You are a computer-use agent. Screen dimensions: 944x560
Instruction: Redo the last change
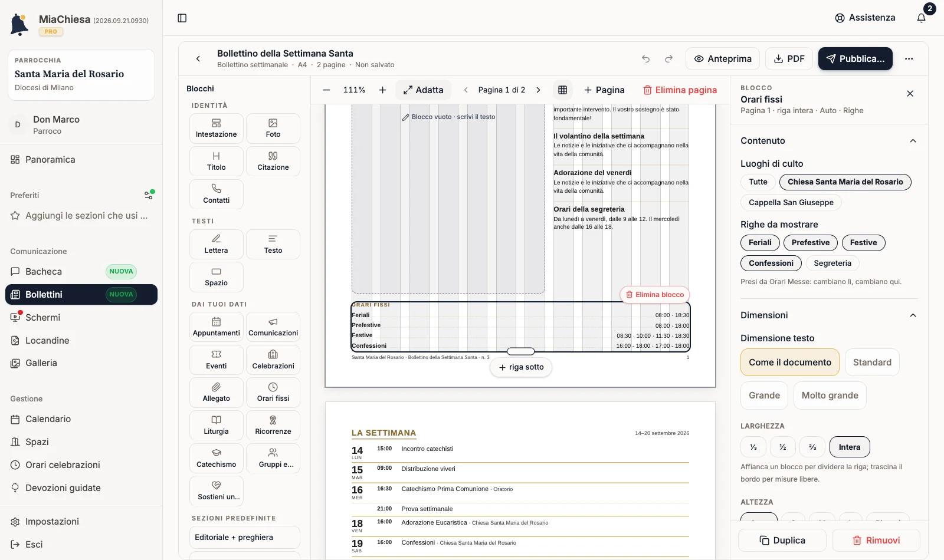668,59
